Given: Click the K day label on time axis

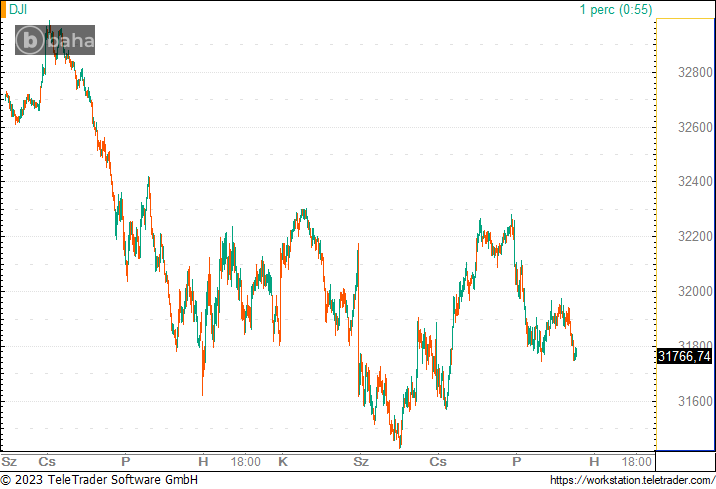Looking at the screenshot, I should (282, 462).
